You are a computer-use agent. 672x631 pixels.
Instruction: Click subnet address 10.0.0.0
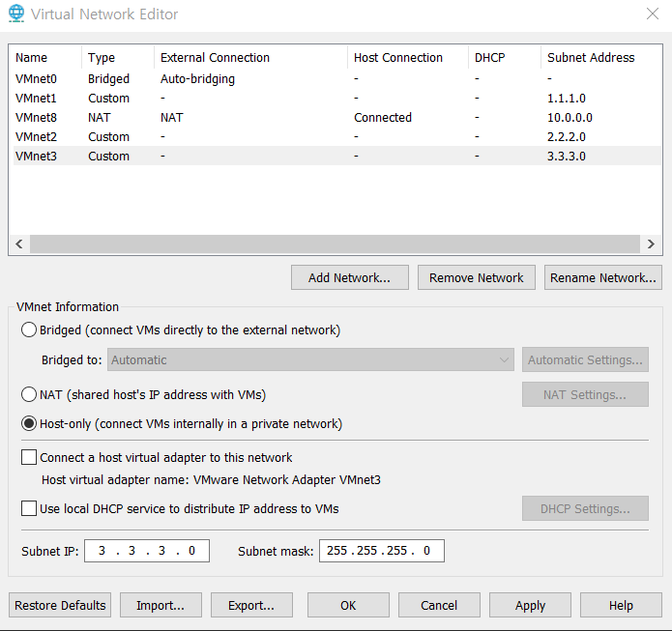pos(570,117)
